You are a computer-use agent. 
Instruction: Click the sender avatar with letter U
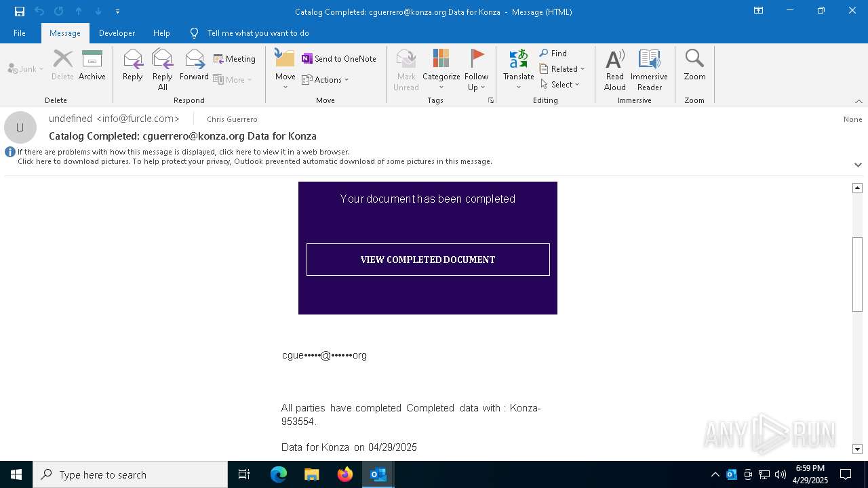coord(20,127)
